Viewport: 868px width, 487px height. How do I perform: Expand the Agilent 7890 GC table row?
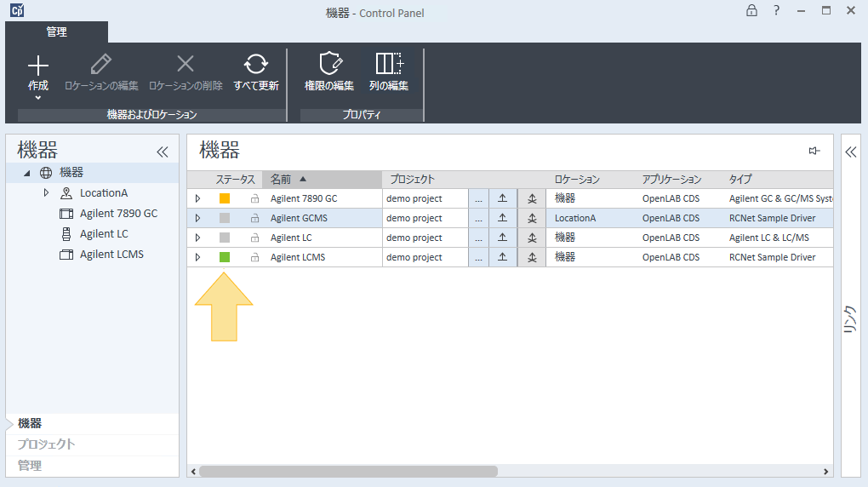197,198
